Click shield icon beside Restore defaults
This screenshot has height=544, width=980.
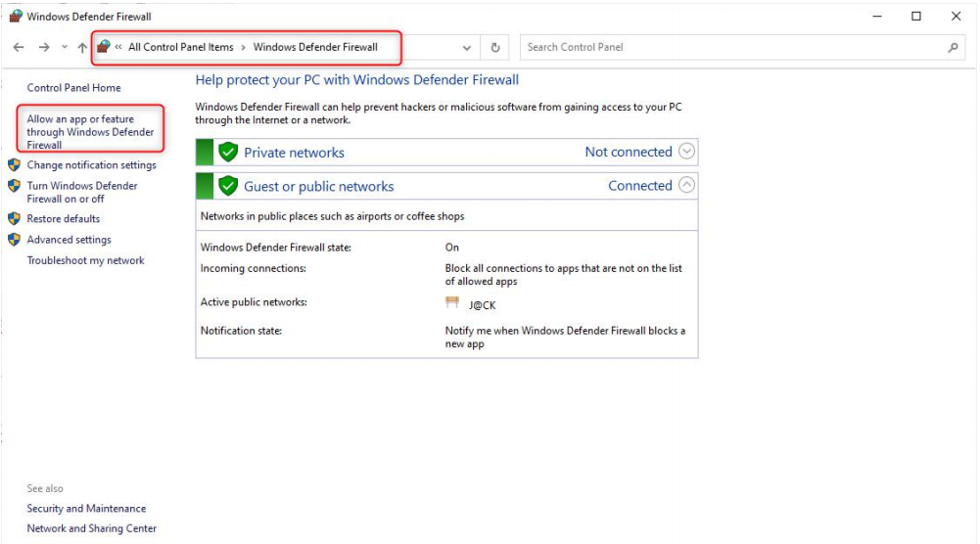[x=14, y=218]
